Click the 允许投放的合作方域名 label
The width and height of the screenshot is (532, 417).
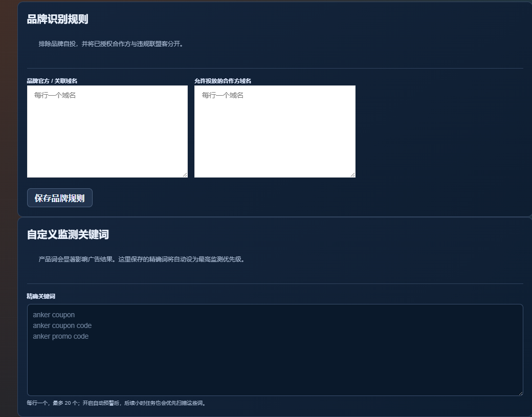click(223, 81)
